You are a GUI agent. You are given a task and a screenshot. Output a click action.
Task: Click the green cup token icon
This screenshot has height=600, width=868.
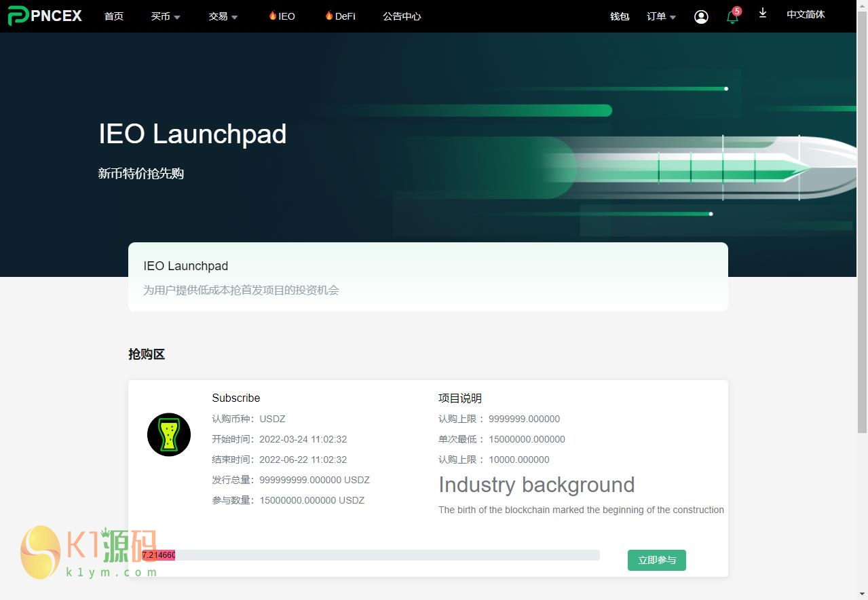[x=169, y=434]
